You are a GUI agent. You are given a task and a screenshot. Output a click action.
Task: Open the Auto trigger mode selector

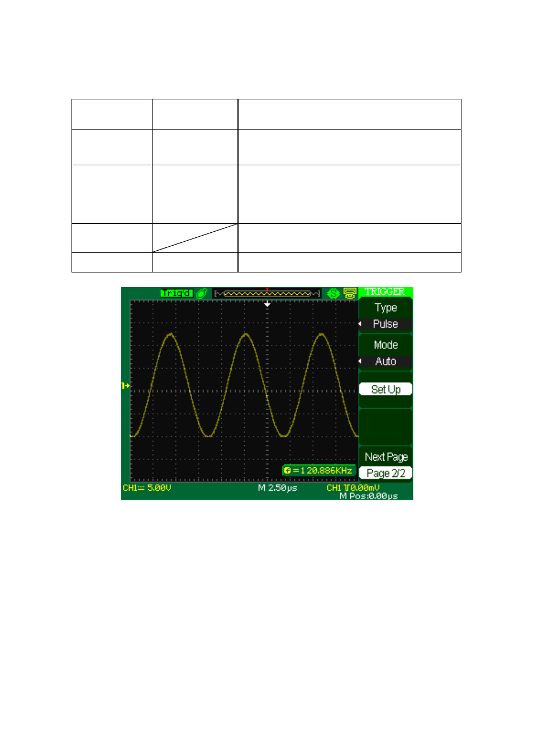coord(386,361)
